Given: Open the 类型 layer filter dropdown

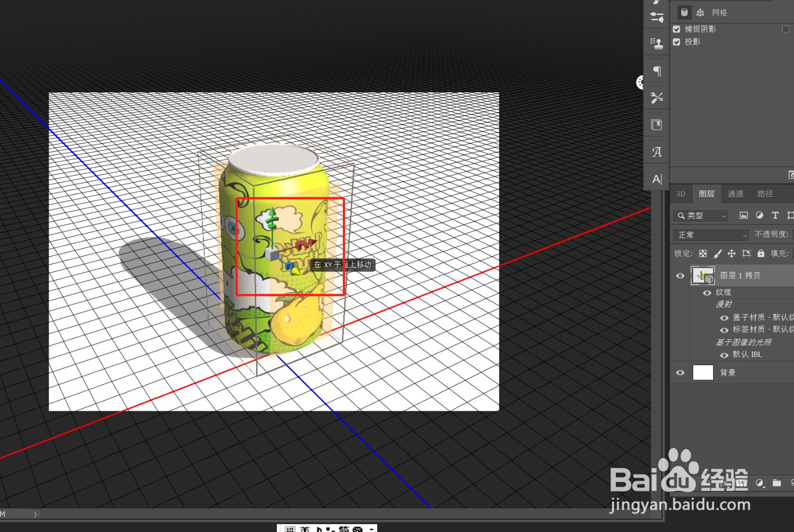Looking at the screenshot, I should (x=701, y=216).
